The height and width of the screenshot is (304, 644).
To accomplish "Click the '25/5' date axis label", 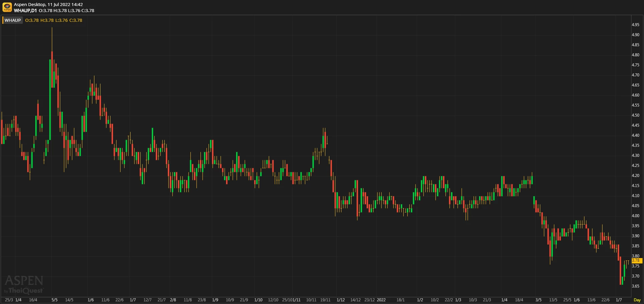I will click(x=567, y=300).
